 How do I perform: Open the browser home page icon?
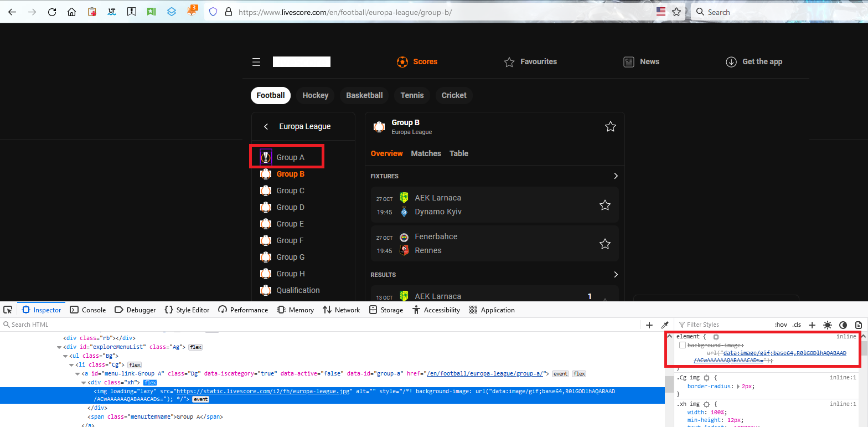(x=72, y=12)
